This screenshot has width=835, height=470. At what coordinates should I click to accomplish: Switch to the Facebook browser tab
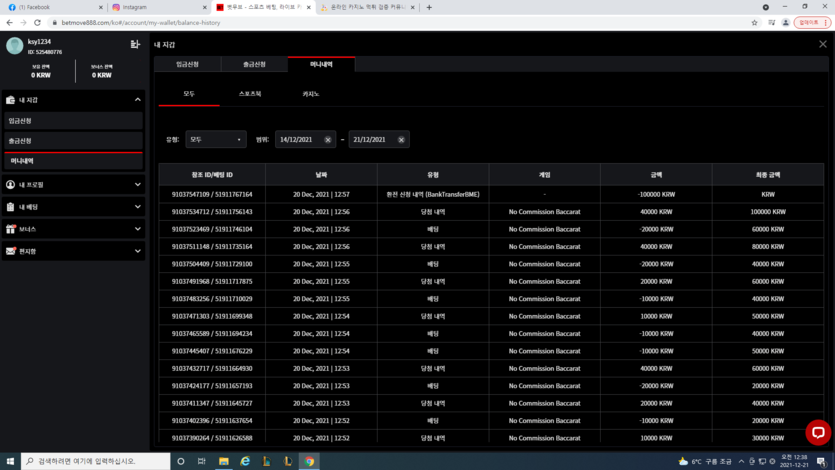pos(53,7)
